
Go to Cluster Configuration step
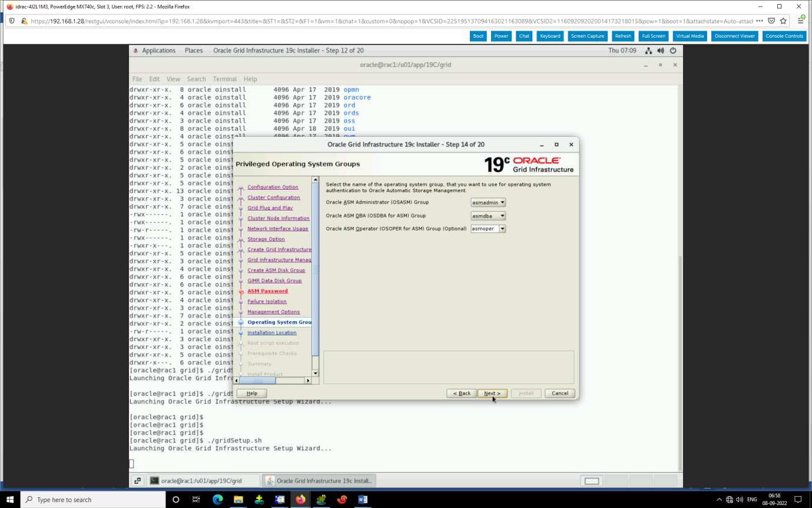pos(274,197)
